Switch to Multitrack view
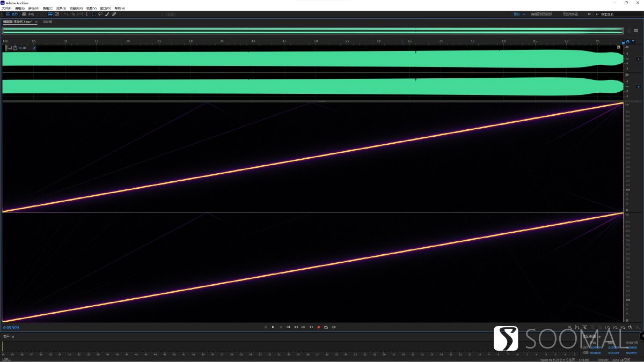Viewport: 644px width, 362px height. (28, 14)
